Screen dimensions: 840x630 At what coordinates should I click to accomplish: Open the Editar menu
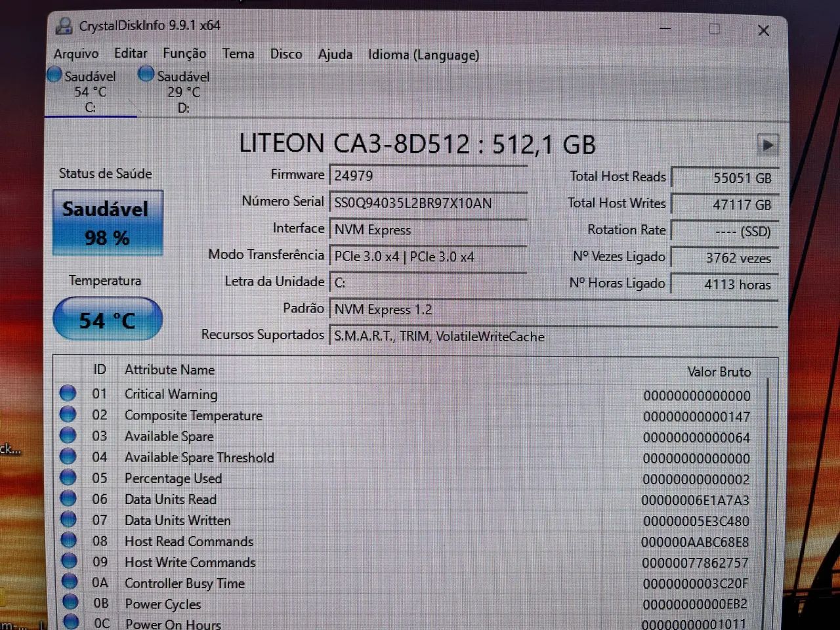tap(131, 53)
